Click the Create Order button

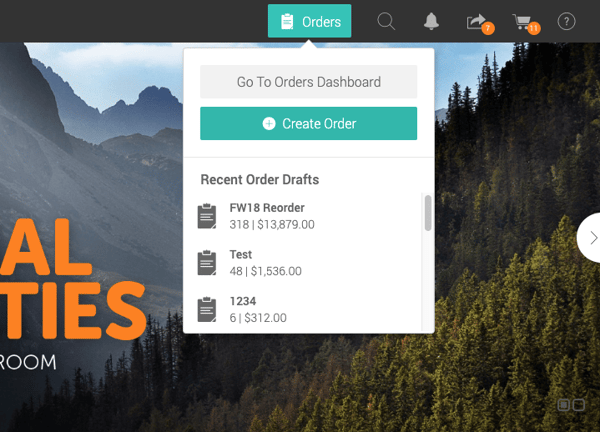click(308, 124)
